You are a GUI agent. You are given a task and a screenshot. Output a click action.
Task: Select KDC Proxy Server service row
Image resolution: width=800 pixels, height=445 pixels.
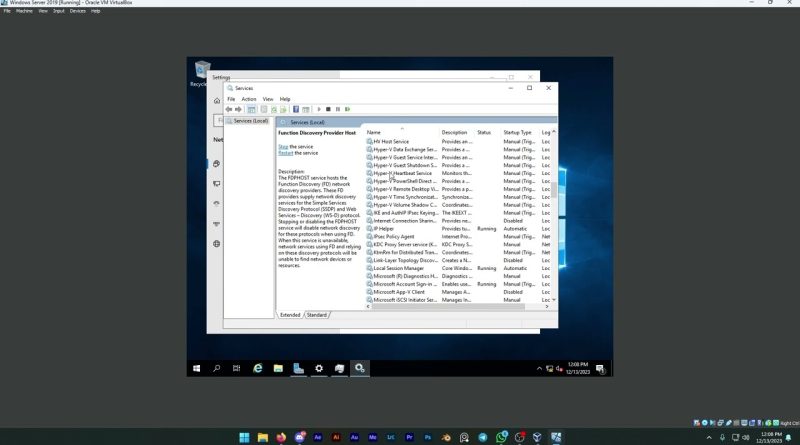458,244
